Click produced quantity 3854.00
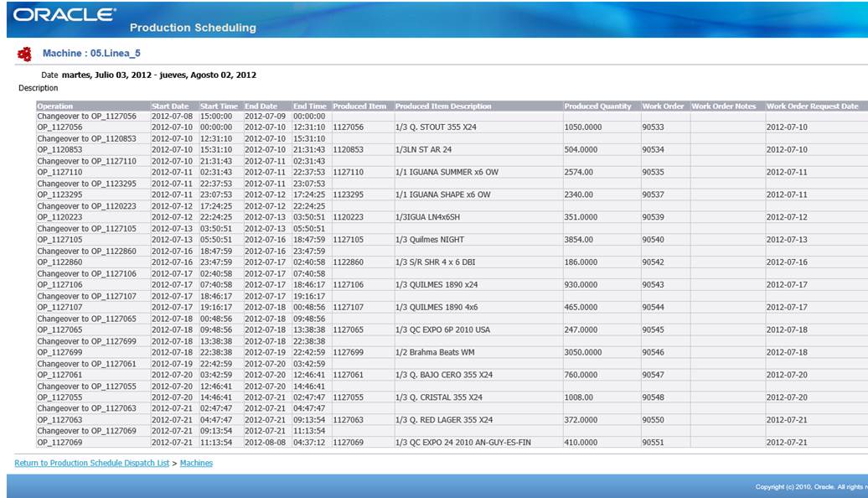 click(x=578, y=240)
